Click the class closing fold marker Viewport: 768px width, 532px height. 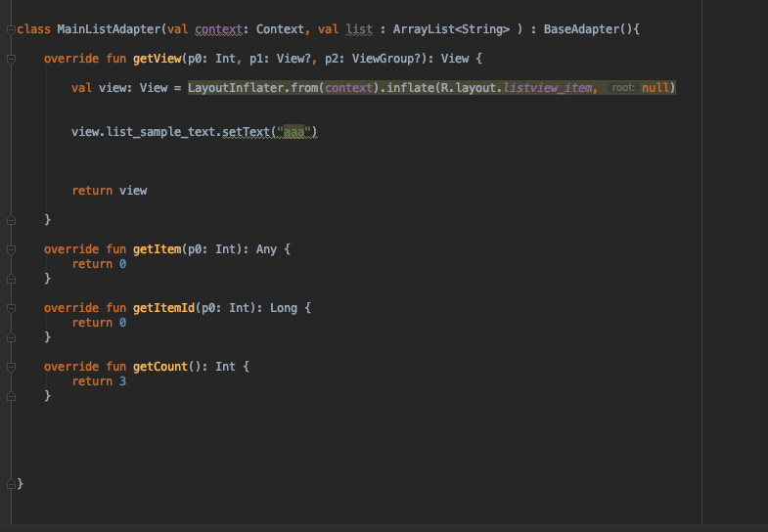11,484
